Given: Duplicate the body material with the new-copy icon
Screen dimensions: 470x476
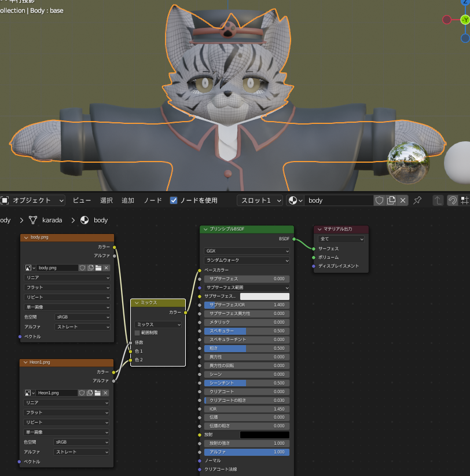Looking at the screenshot, I should (x=391, y=200).
